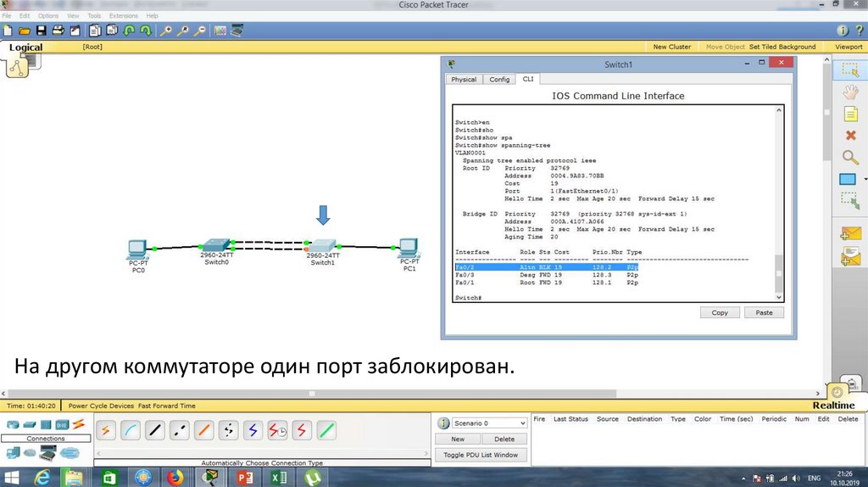Click Copy button in Switch1 CLI

point(720,313)
